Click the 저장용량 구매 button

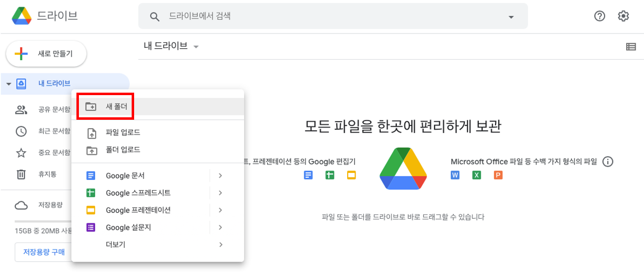[44, 252]
